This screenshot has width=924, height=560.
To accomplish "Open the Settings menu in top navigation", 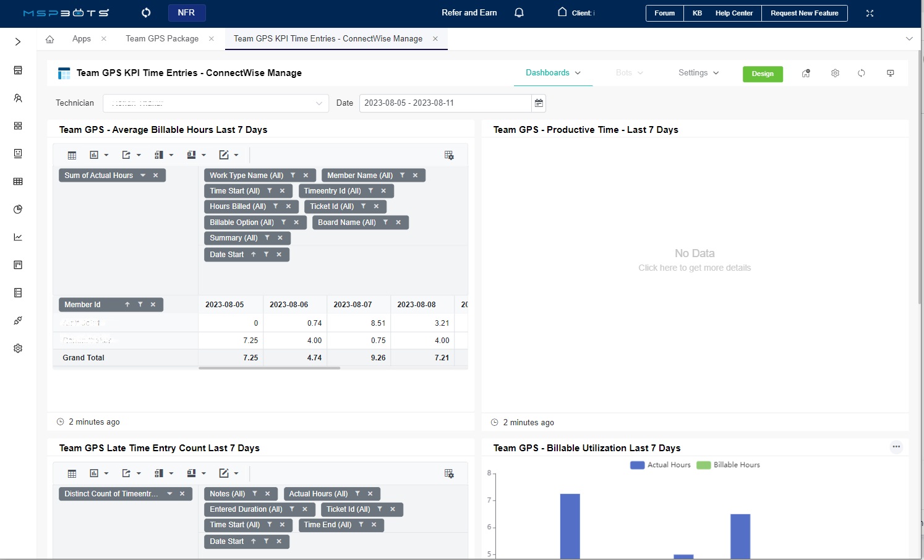I will pyautogui.click(x=698, y=72).
